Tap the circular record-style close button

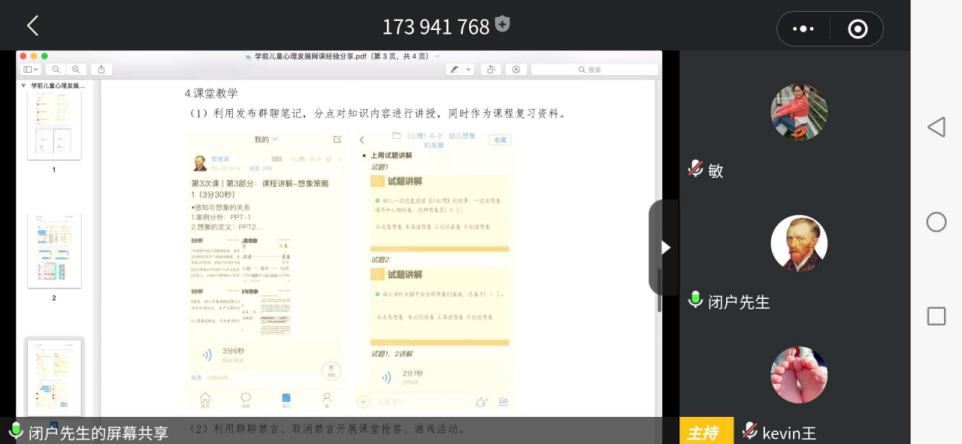[857, 28]
